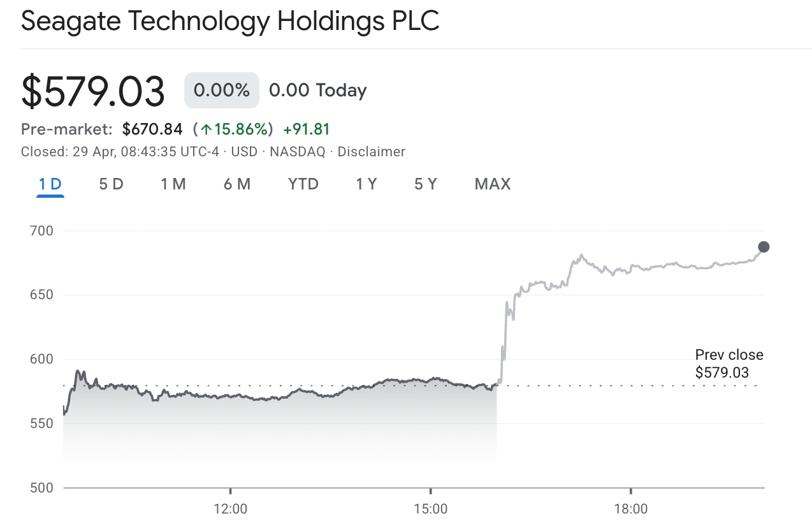Click the 0.00% change badge
The width and height of the screenshot is (812, 532).
pyautogui.click(x=221, y=91)
